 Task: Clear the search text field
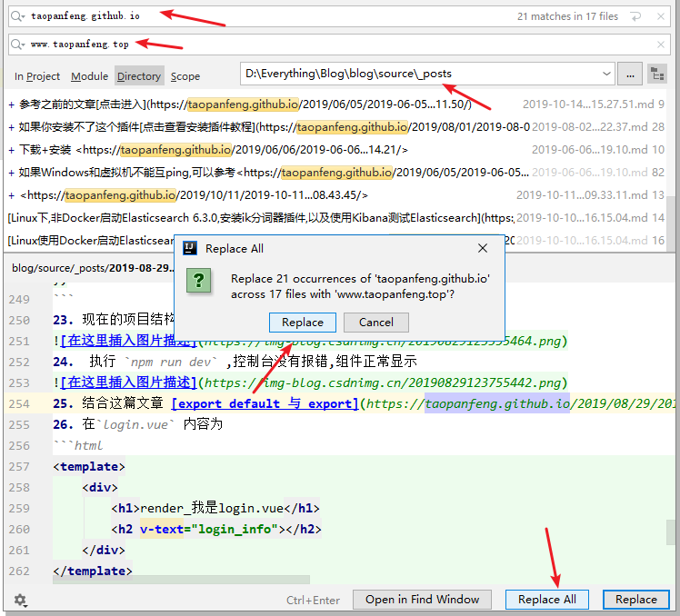[661, 16]
